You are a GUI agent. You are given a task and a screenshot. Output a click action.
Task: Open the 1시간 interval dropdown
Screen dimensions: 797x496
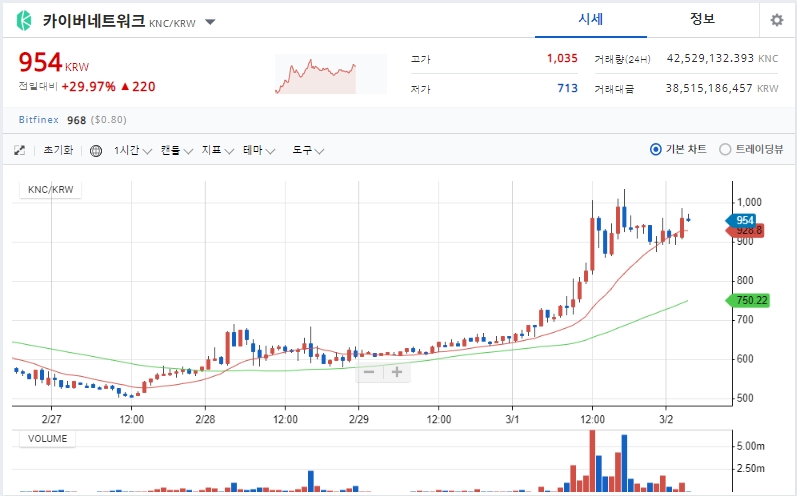click(133, 150)
